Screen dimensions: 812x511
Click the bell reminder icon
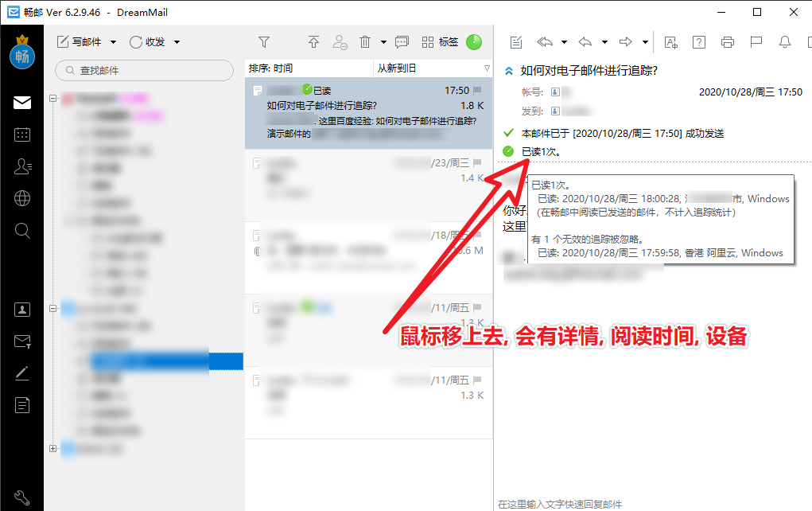pyautogui.click(x=785, y=42)
